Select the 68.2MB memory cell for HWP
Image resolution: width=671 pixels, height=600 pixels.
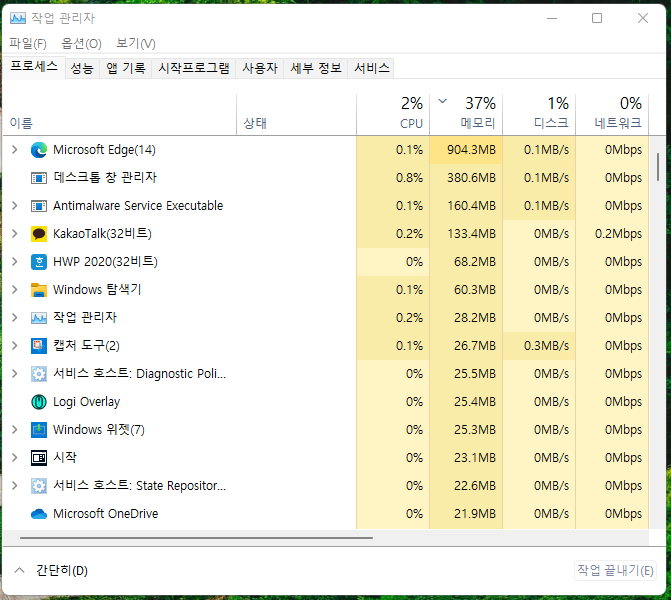[466, 261]
